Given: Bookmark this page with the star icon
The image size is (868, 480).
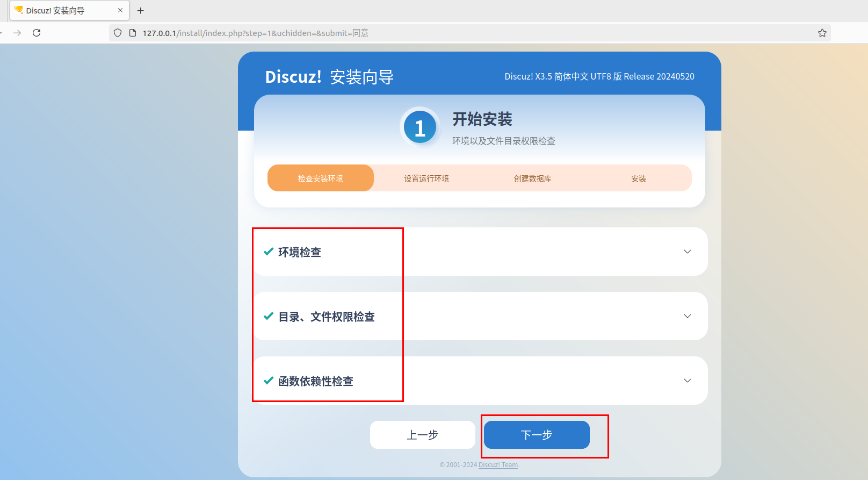Looking at the screenshot, I should pyautogui.click(x=822, y=33).
